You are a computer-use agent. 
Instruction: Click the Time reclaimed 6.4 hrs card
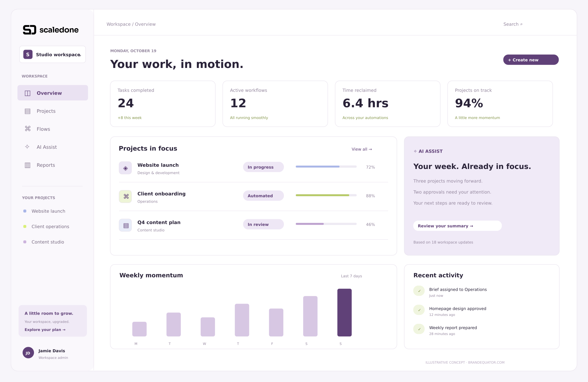pyautogui.click(x=387, y=104)
